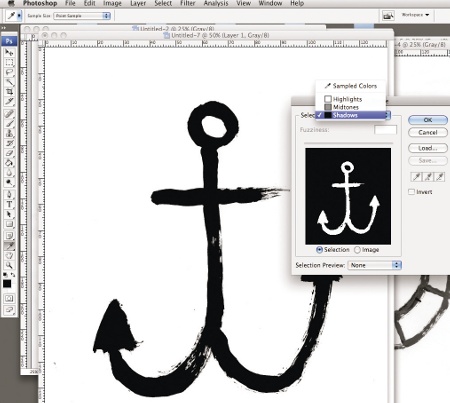Select the Zoom magnifier tool
The image size is (450, 403).
pyautogui.click(x=9, y=265)
